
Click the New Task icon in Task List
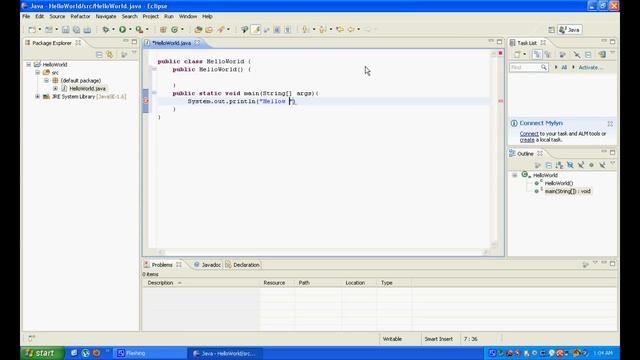coord(517,54)
